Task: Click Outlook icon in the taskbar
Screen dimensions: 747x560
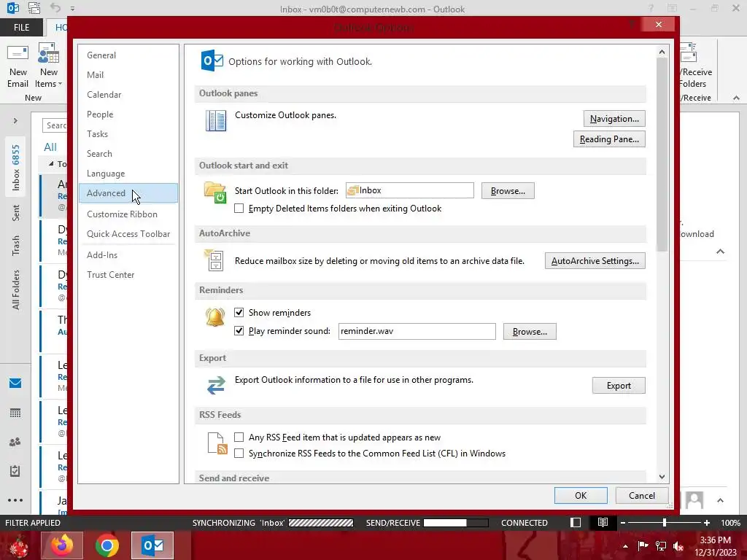Action: [152, 545]
